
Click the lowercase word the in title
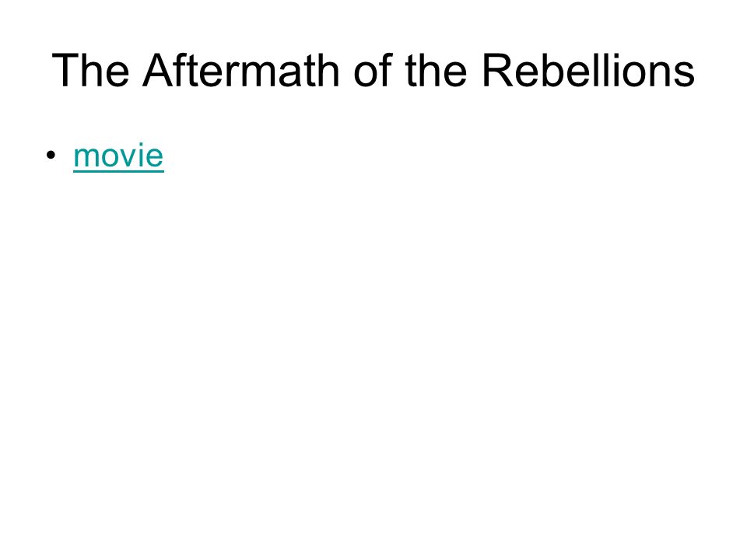[x=436, y=71]
